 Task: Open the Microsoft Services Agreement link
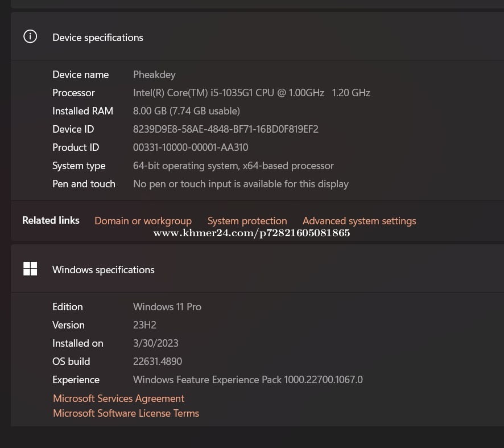point(119,398)
